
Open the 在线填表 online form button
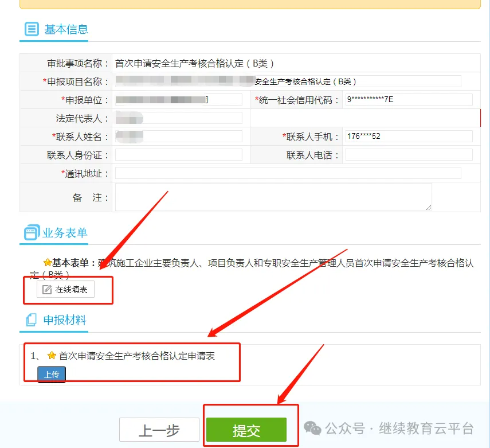66,289
